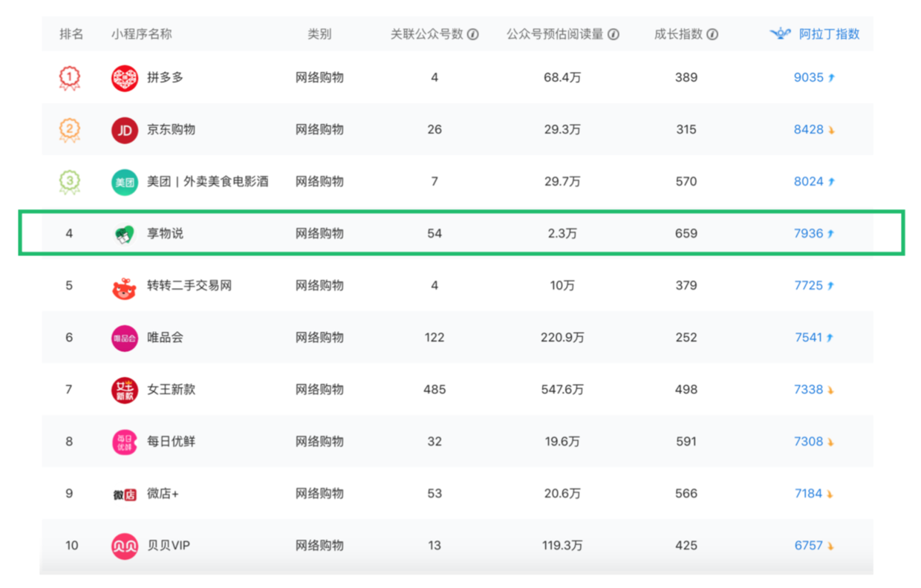Click the down arrow next to 8428
The height and width of the screenshot is (588, 921).
coord(832,130)
